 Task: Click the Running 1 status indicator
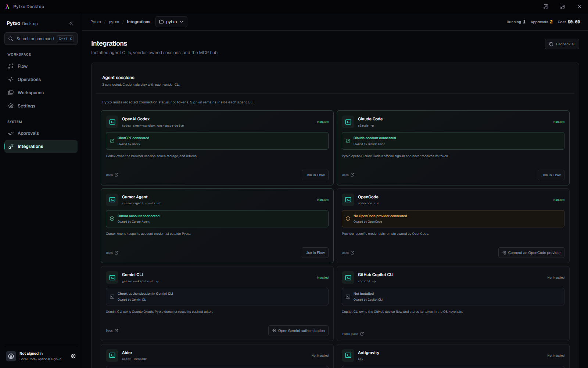pos(516,22)
